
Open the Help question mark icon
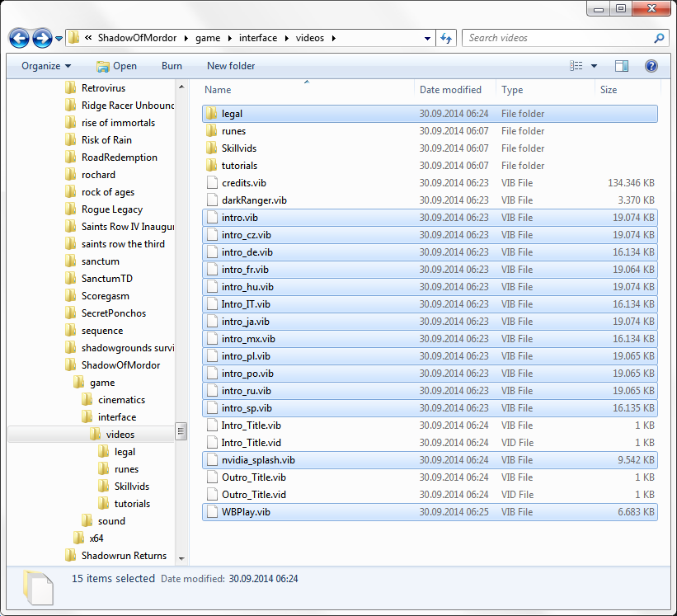point(651,66)
